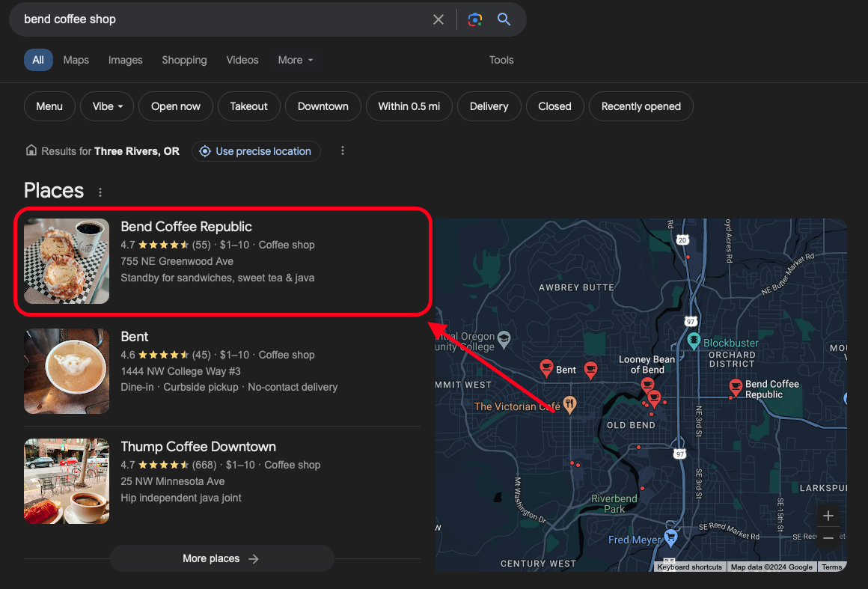Viewport: 868px width, 589px height.
Task: Toggle the Takeout filter chip
Action: tap(248, 106)
